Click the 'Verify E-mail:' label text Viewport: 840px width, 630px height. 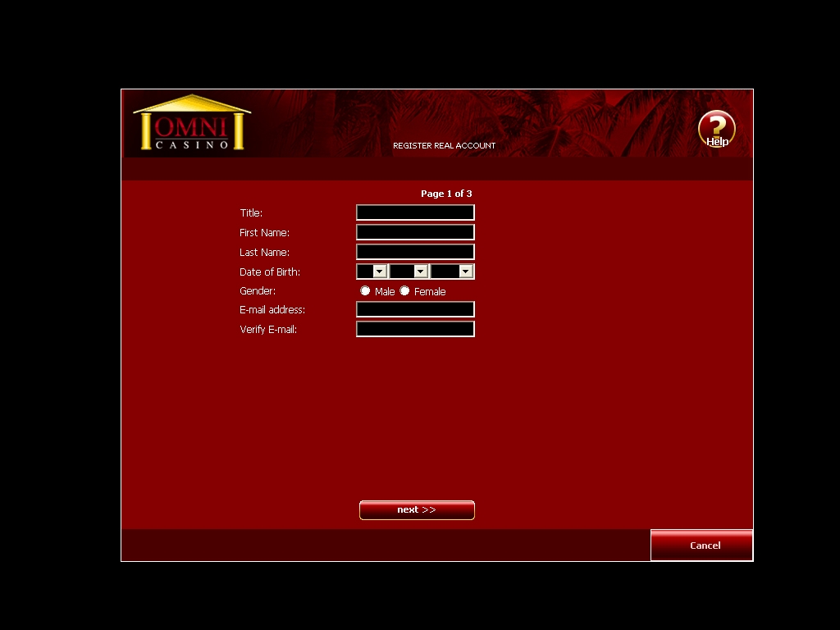coord(268,330)
